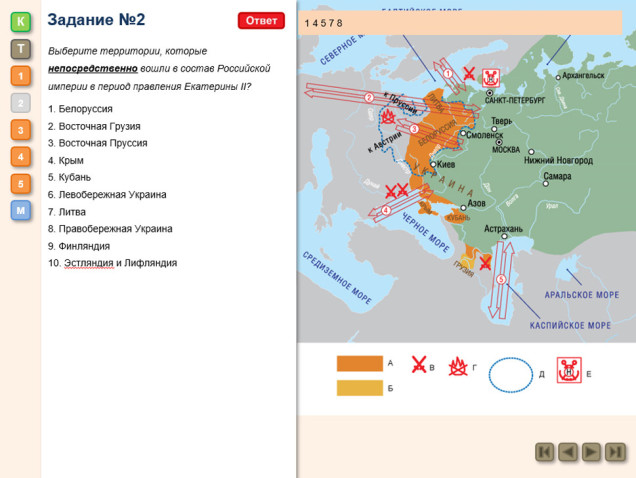Screen dimensions: 636x478
Task: Click the green К sidebar button
Action: click(20, 21)
